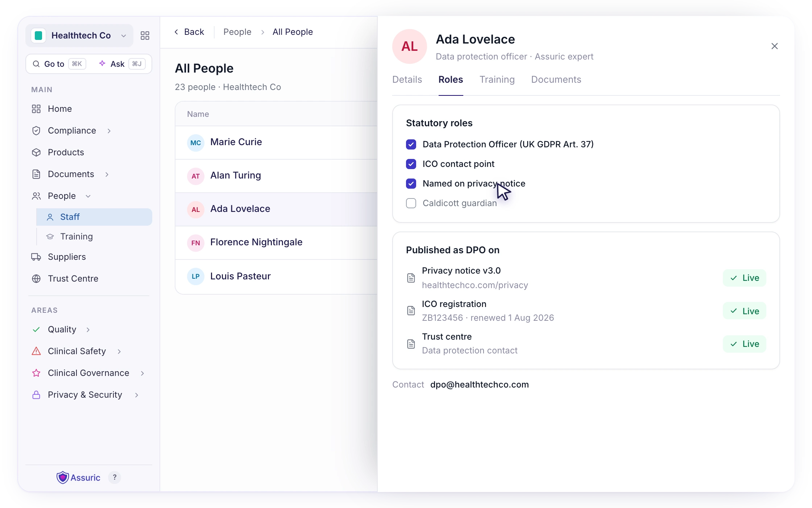Viewport: 812px width, 508px height.
Task: Click the Clinical Safety warning icon
Action: [x=36, y=351]
